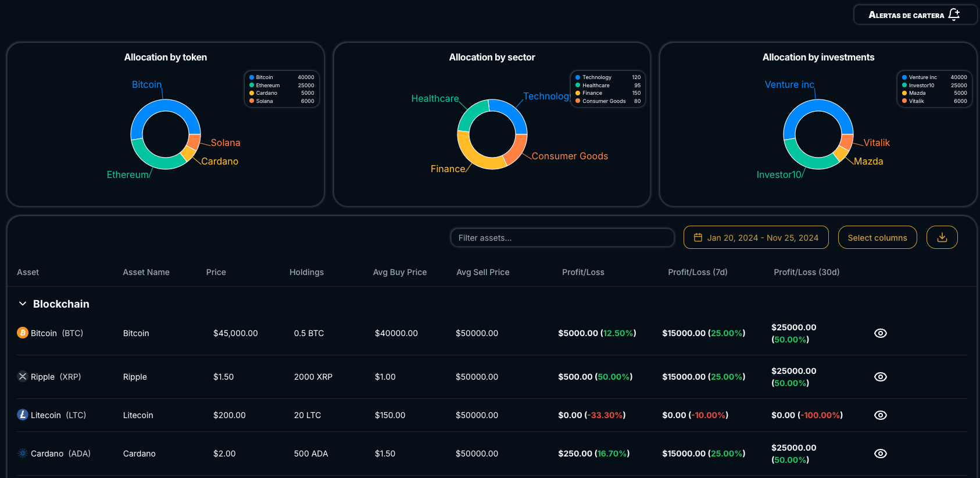Toggle eye icon in Cardano row
The width and height of the screenshot is (980, 478).
tap(881, 454)
